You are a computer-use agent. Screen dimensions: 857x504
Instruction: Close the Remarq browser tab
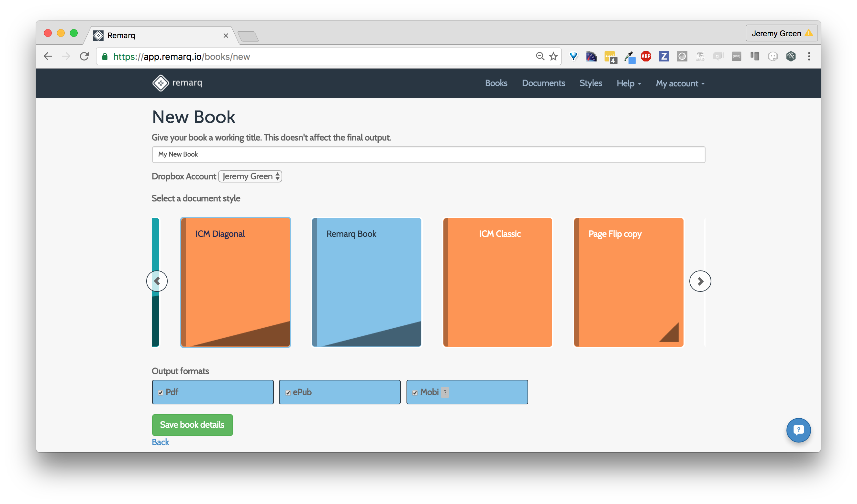(226, 36)
